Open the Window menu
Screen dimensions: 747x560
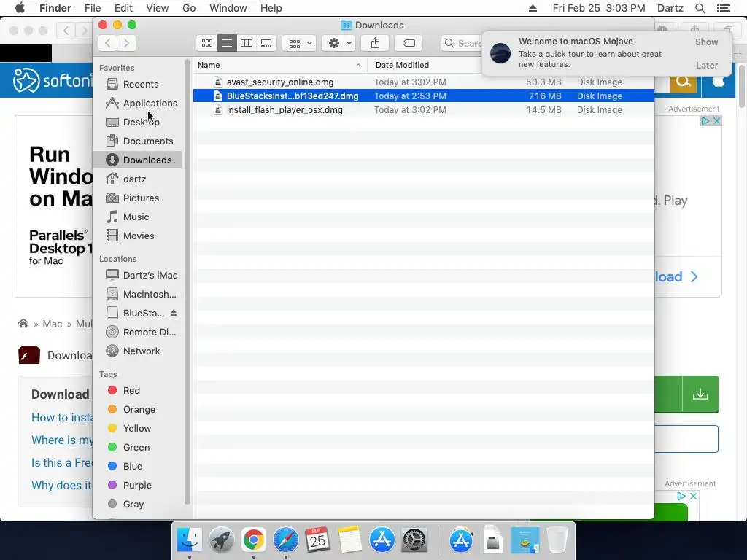pos(228,8)
